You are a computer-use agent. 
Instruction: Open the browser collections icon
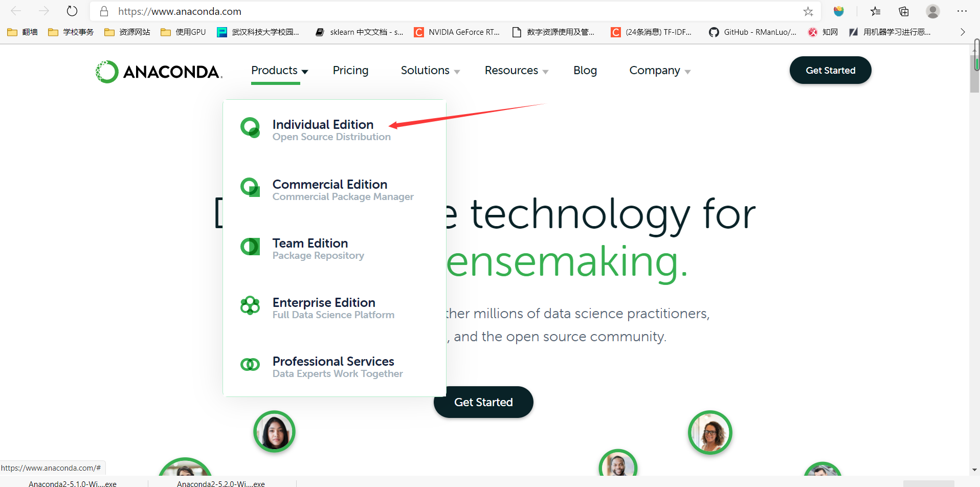point(904,11)
